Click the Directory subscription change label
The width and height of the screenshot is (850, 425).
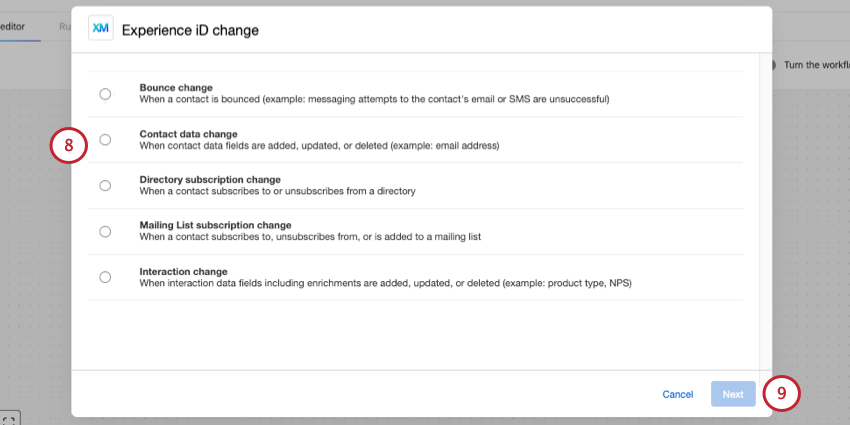[x=210, y=179]
